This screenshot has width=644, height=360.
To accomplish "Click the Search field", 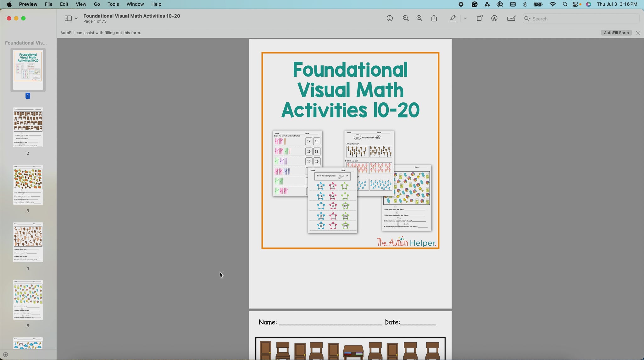I will click(582, 19).
